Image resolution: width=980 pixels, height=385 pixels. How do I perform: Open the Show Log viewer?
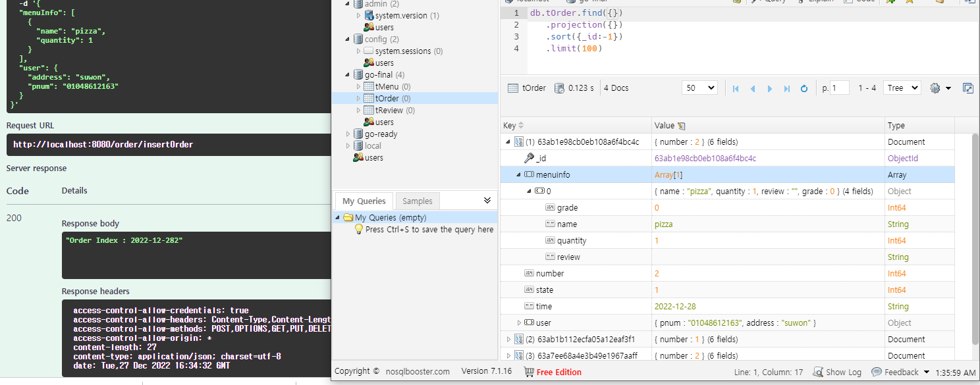[x=837, y=372]
